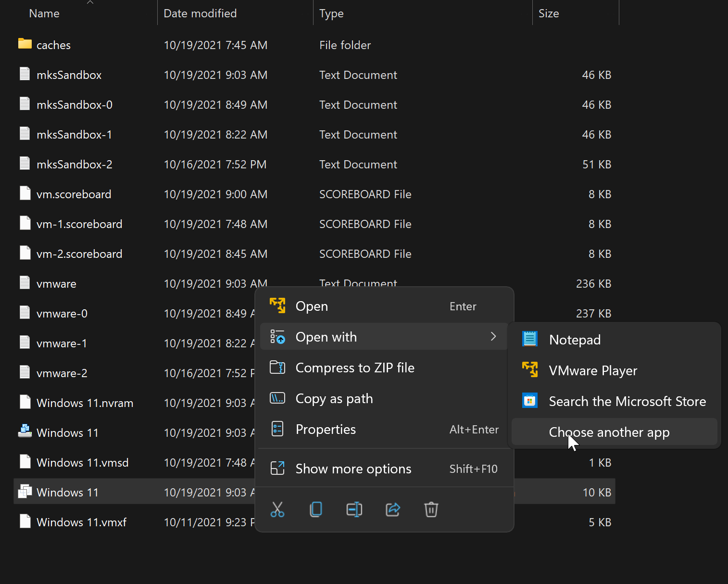The width and height of the screenshot is (728, 584).
Task: Click the mksSandbox text file icon
Action: (25, 74)
